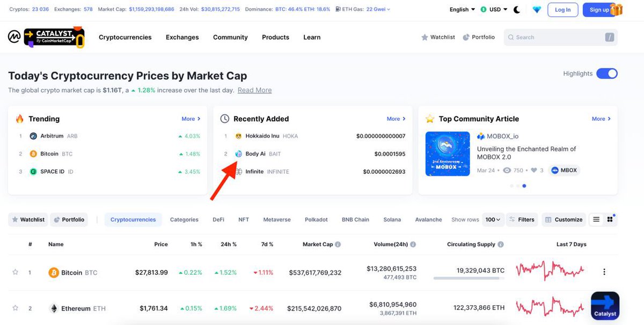Switch to list view icon

pos(596,219)
